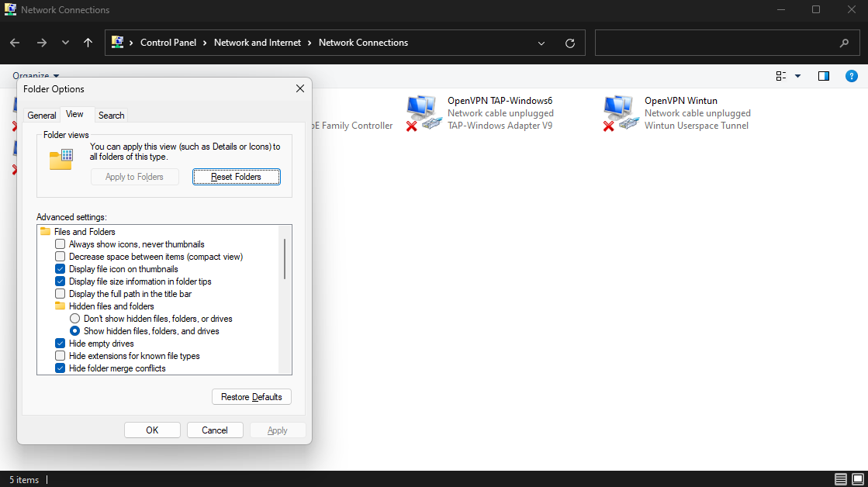868x487 pixels.
Task: Navigate back using the back arrow
Action: pyautogui.click(x=14, y=43)
